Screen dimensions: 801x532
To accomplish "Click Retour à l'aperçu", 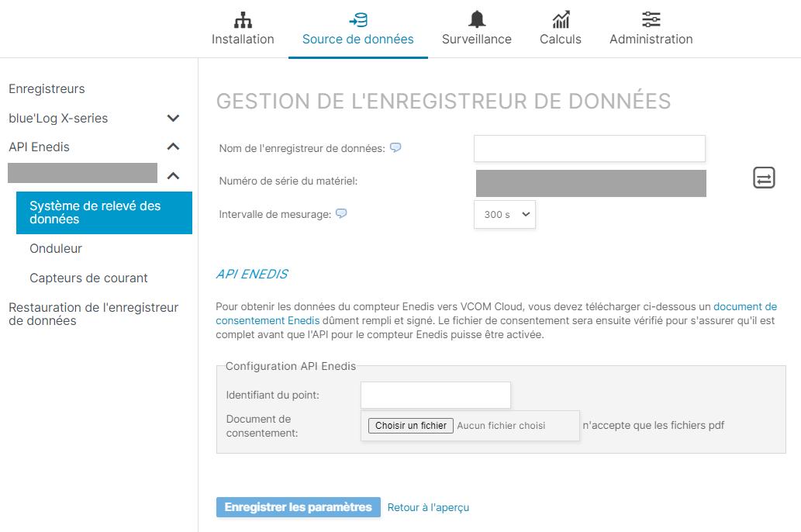I will pos(427,507).
